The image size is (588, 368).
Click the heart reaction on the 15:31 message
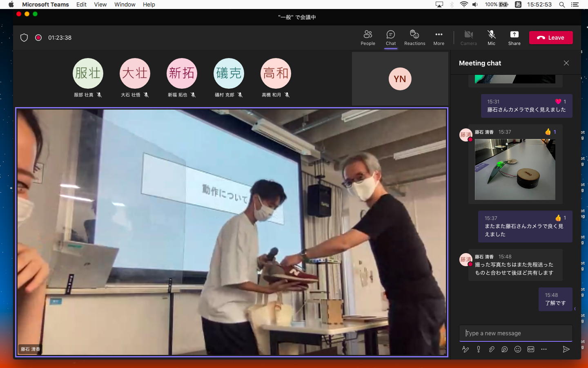560,101
